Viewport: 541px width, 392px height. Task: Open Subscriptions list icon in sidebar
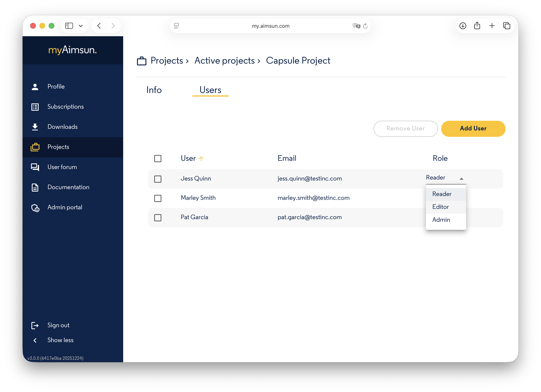tap(35, 107)
